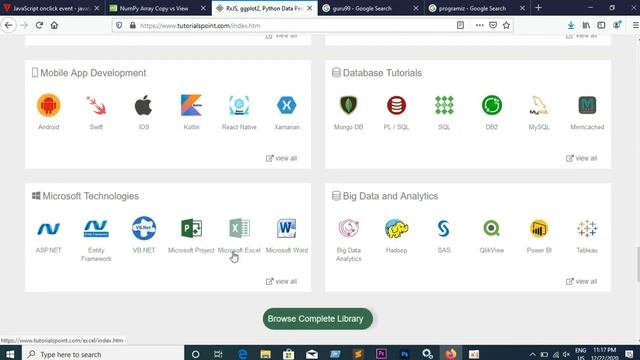Open the page actions three-dots menu

click(480, 25)
